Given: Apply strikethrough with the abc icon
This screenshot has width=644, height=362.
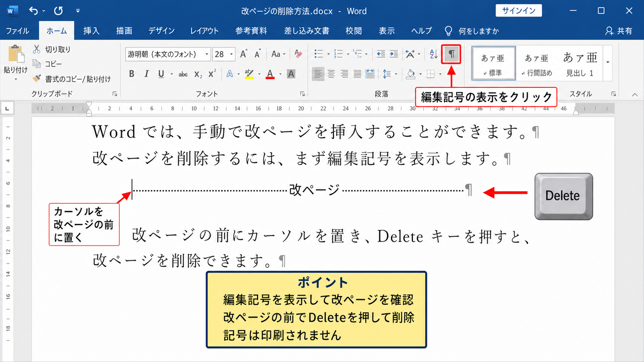Looking at the screenshot, I should point(183,74).
